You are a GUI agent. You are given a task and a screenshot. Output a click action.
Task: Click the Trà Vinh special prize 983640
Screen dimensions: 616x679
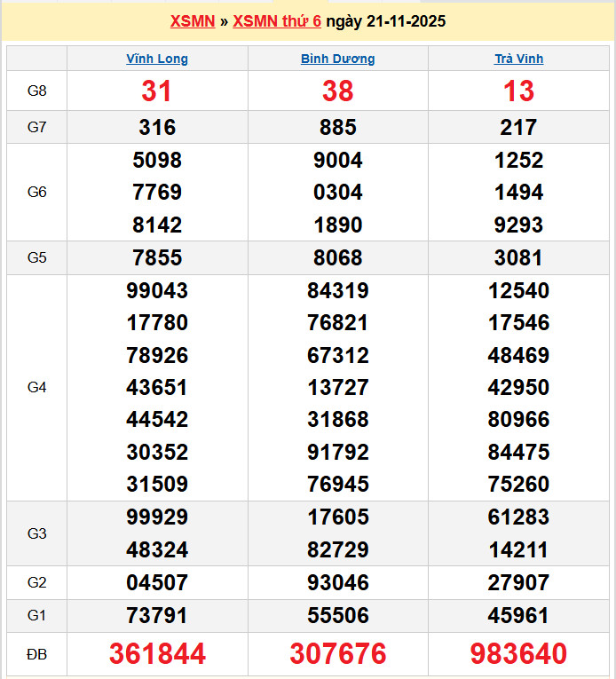pos(518,654)
